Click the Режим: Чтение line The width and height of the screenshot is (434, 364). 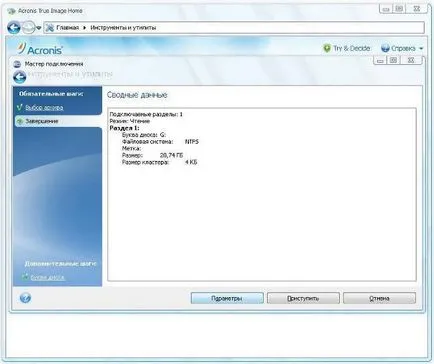[x=130, y=121]
